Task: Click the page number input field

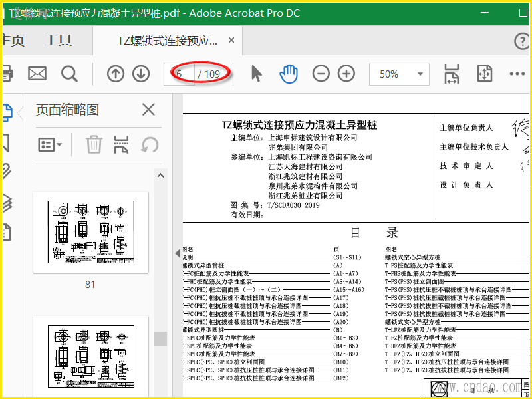Action: 179,74
